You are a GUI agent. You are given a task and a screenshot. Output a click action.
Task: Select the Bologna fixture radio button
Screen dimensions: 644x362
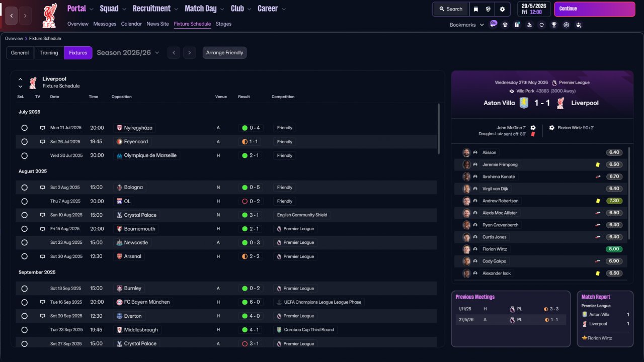coord(24,188)
